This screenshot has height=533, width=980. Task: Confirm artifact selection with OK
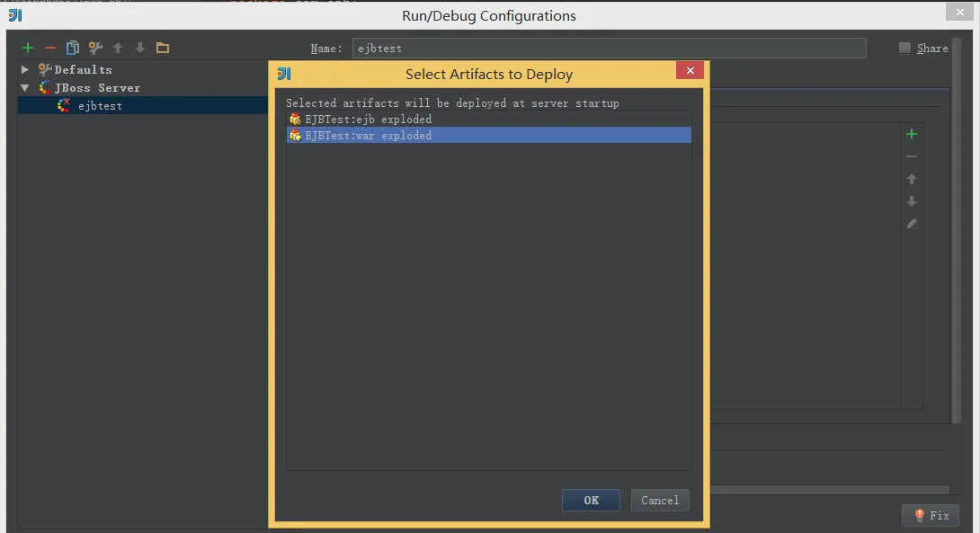coord(591,500)
